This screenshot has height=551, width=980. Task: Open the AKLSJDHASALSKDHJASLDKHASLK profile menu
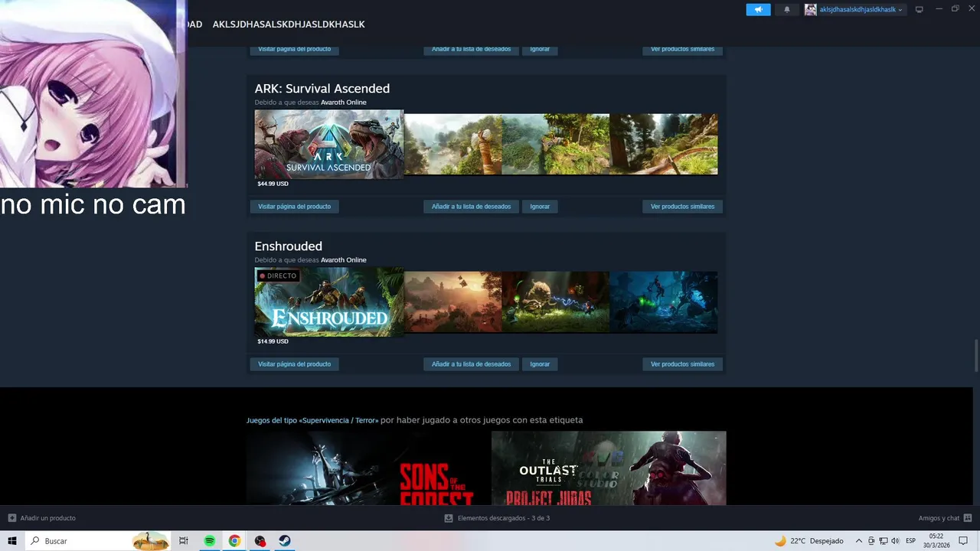[x=289, y=24]
